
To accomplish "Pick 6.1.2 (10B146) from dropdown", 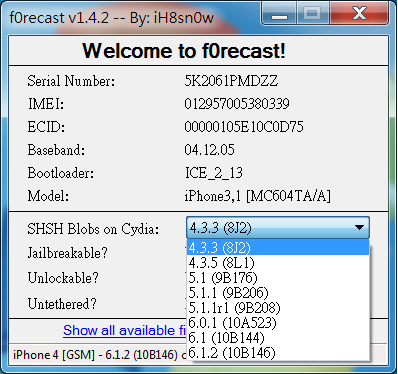I will (x=278, y=353).
